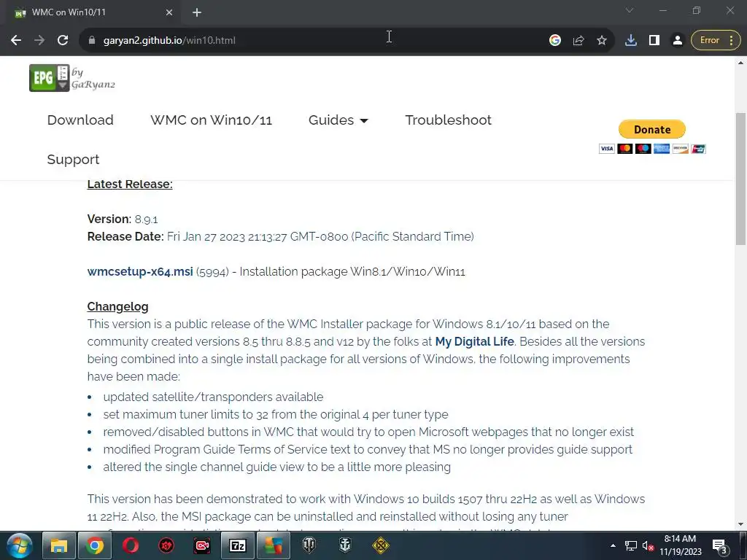The width and height of the screenshot is (747, 560).
Task: Click the PayPal Donate button
Action: tap(651, 130)
